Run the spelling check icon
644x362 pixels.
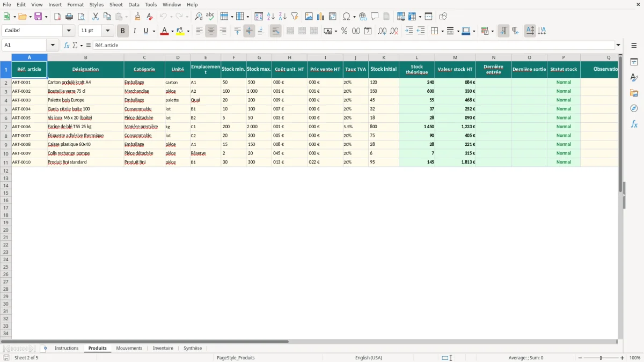(x=210, y=17)
